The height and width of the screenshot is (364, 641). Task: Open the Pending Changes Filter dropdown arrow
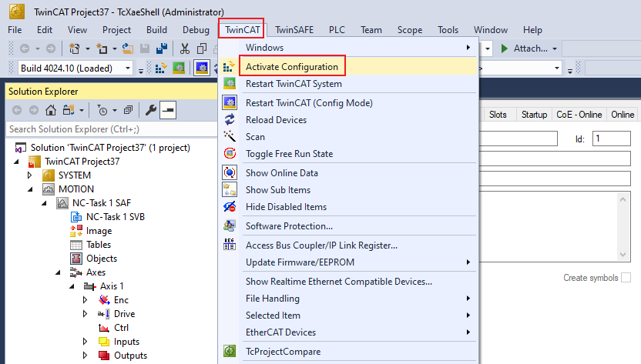click(x=115, y=110)
